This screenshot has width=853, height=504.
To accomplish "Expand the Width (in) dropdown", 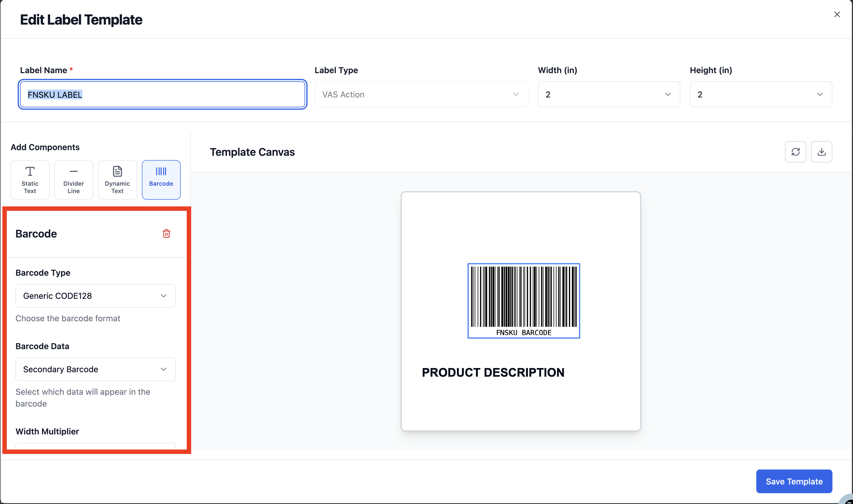I will [x=609, y=94].
